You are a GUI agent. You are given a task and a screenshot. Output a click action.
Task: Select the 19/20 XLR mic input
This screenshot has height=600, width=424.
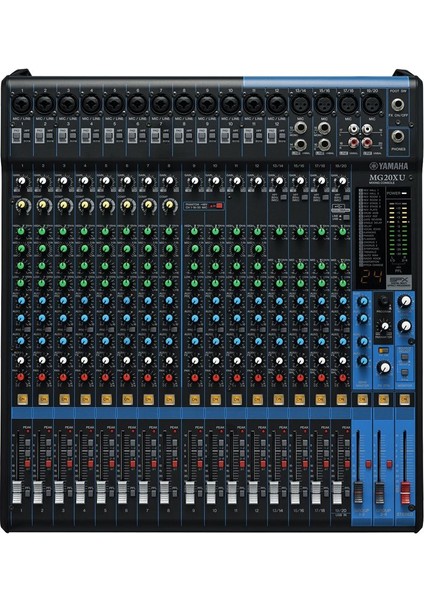tap(371, 104)
